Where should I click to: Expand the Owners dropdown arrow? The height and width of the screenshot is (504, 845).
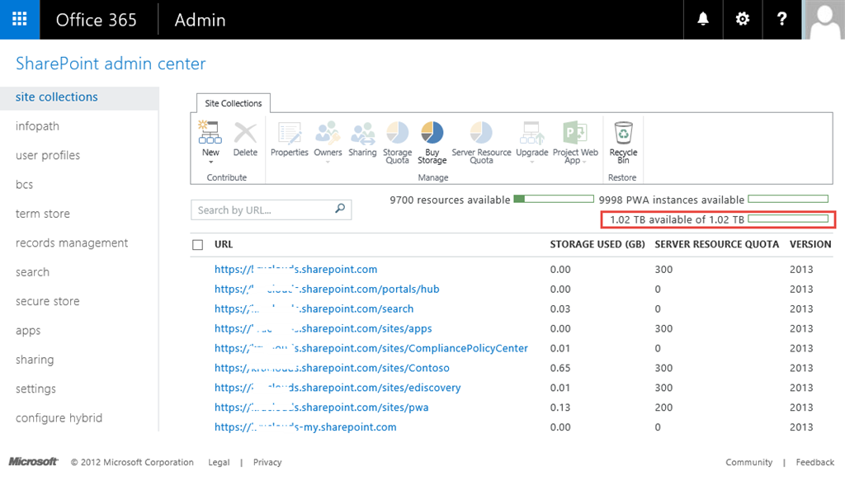328,162
